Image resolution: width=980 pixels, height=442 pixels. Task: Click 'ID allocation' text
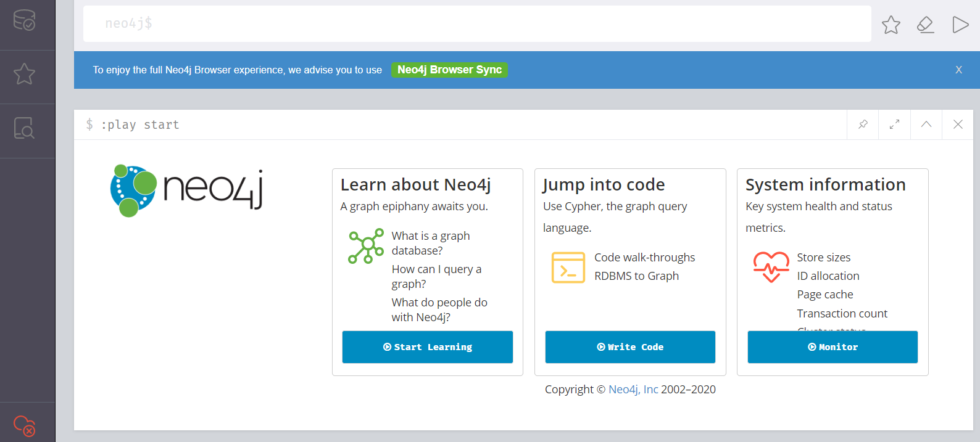(x=828, y=276)
